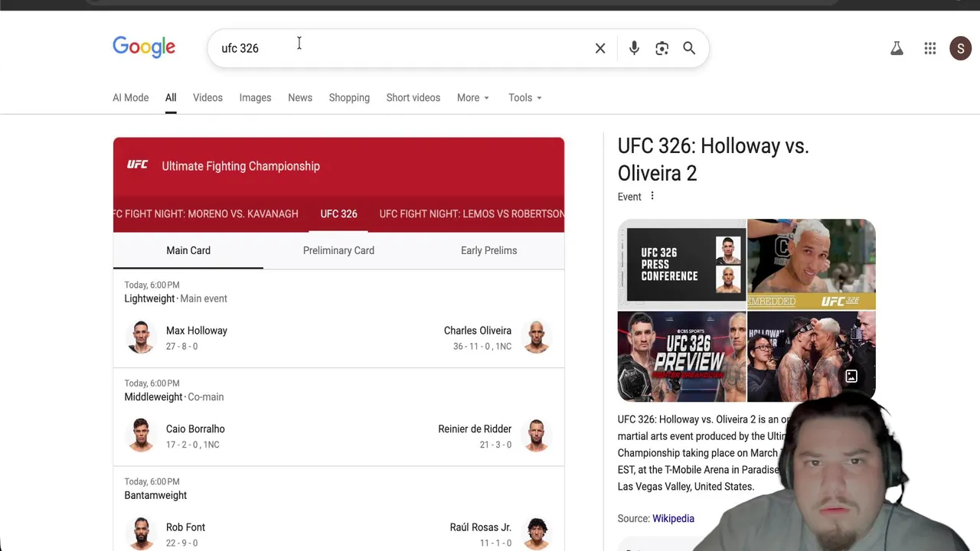
Task: Click the Caio Borralho name
Action: (195, 429)
